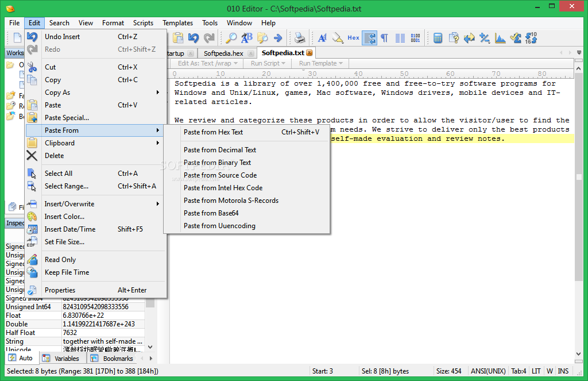Open Properties from Edit menu
Viewport: 588px width, 381px height.
pos(96,290)
